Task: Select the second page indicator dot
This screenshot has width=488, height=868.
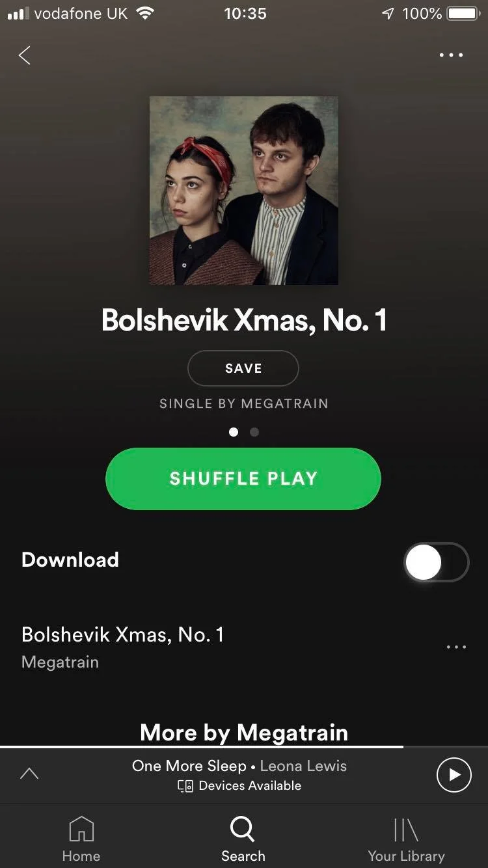Action: point(254,431)
